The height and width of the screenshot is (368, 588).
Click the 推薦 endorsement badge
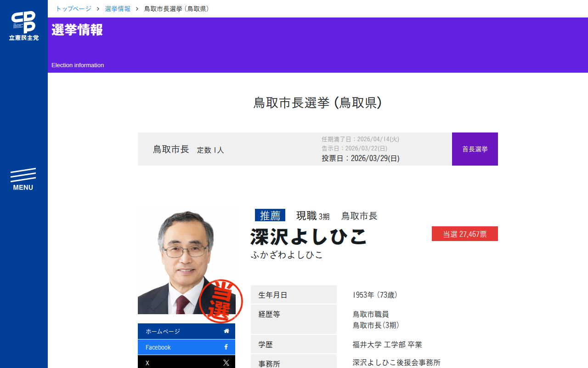click(x=270, y=215)
